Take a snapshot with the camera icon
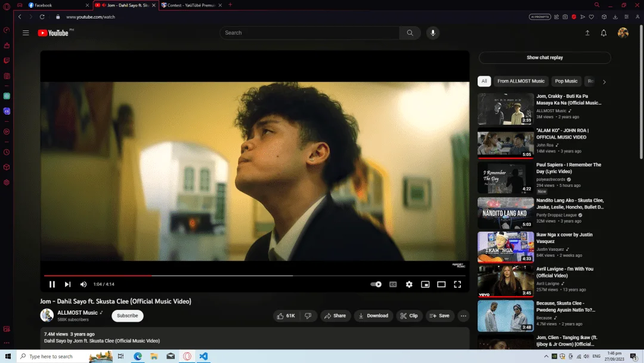644x363 pixels. 565,17
